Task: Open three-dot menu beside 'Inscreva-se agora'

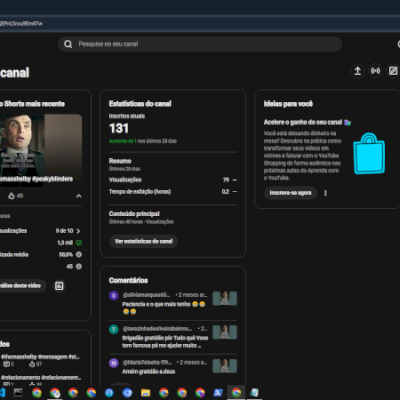Action: [325, 193]
